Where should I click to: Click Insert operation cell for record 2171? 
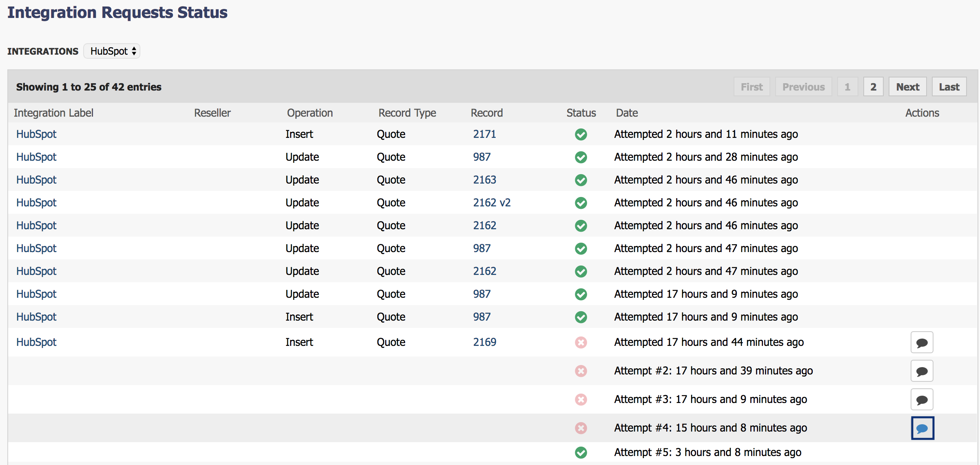click(x=299, y=134)
